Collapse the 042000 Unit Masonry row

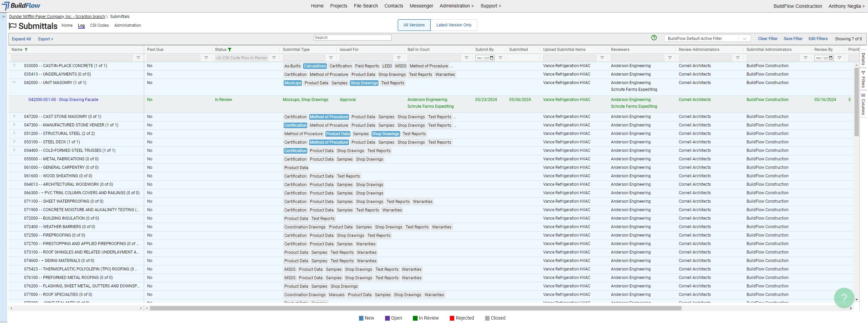(14, 82)
